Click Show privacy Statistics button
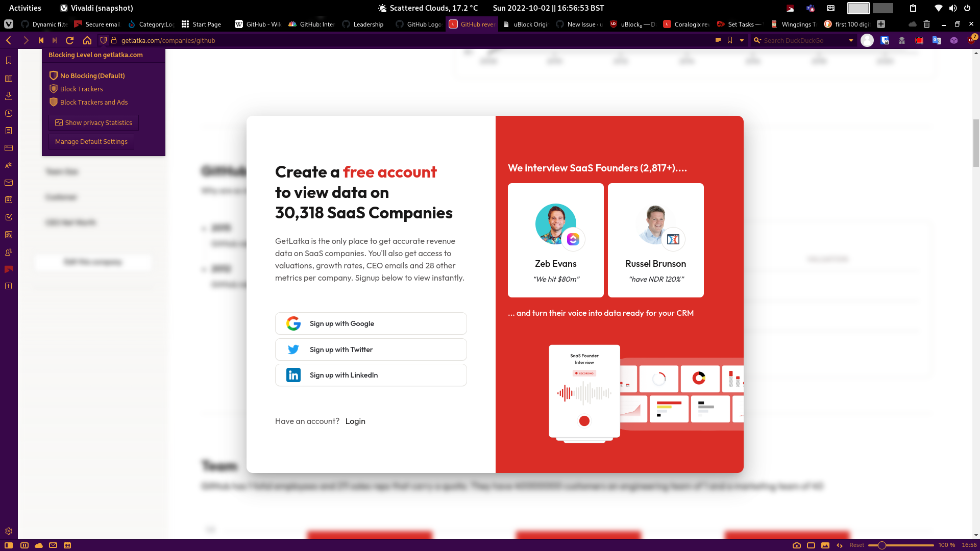 (93, 122)
